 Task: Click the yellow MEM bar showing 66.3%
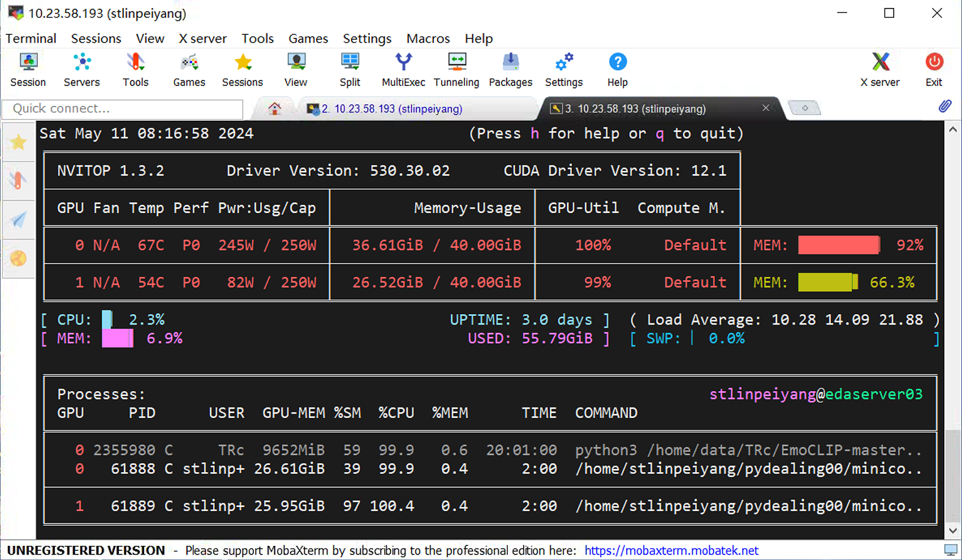coord(828,282)
